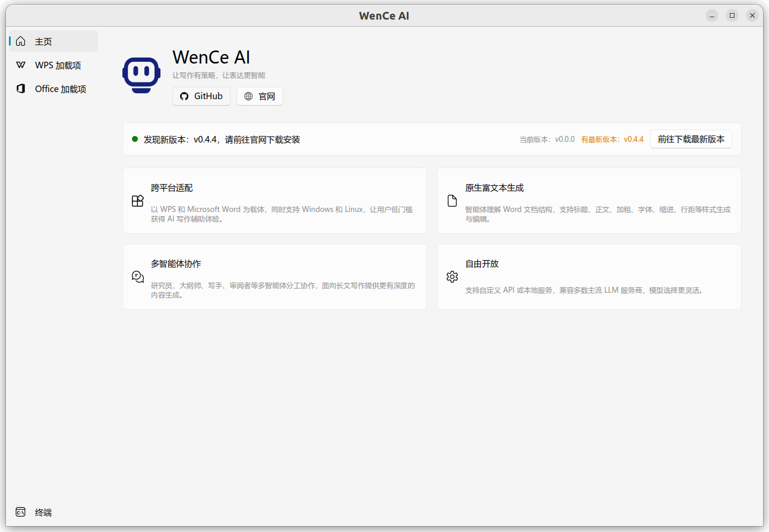Image resolution: width=769 pixels, height=532 pixels.
Task: Click the WenCe AI robot logo
Action: 141,75
